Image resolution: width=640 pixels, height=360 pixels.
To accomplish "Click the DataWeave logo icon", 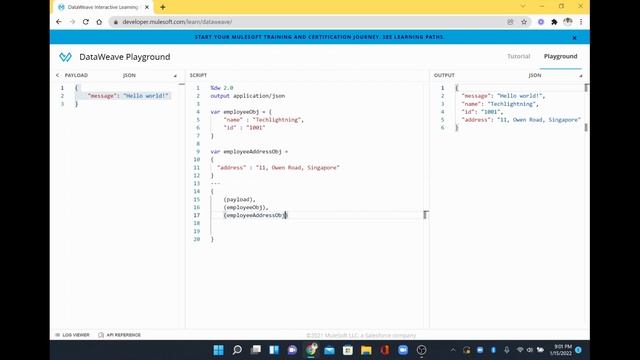I will 65,57.
